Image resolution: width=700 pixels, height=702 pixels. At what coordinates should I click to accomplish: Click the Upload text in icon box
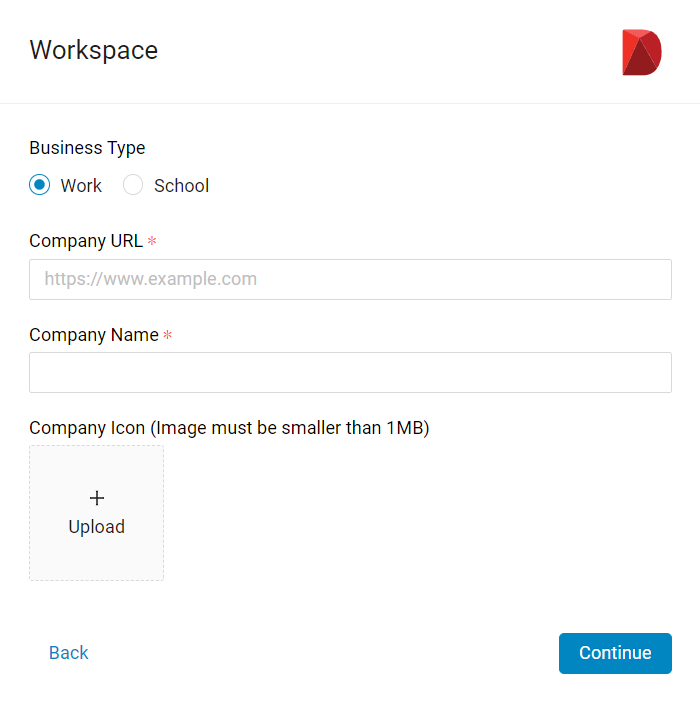click(x=97, y=527)
